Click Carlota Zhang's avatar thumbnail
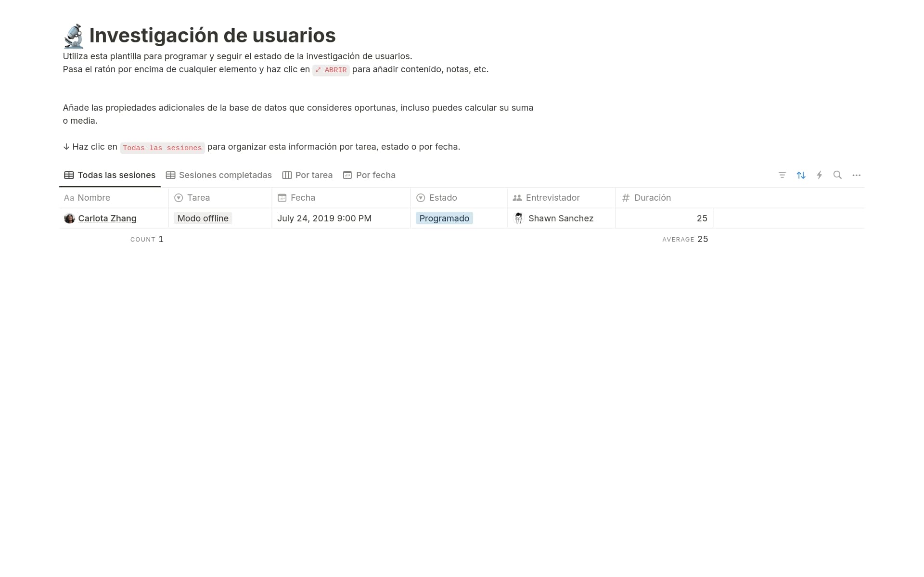 (69, 218)
